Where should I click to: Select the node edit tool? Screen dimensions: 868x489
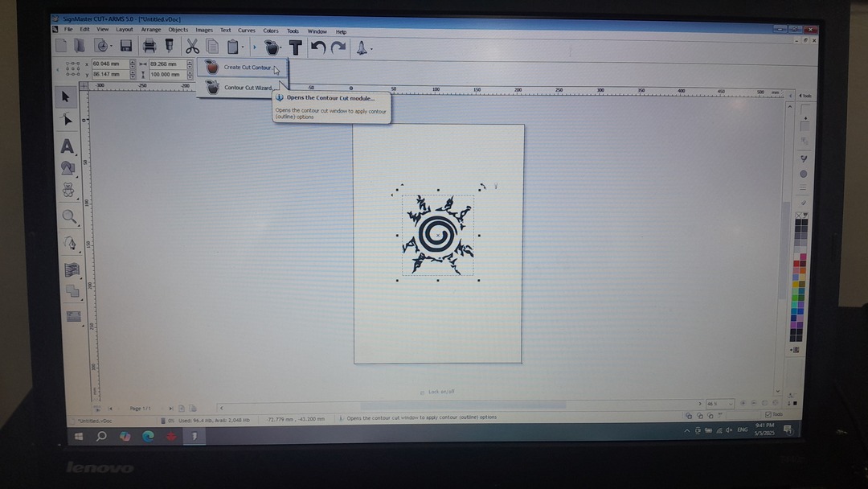coord(67,120)
